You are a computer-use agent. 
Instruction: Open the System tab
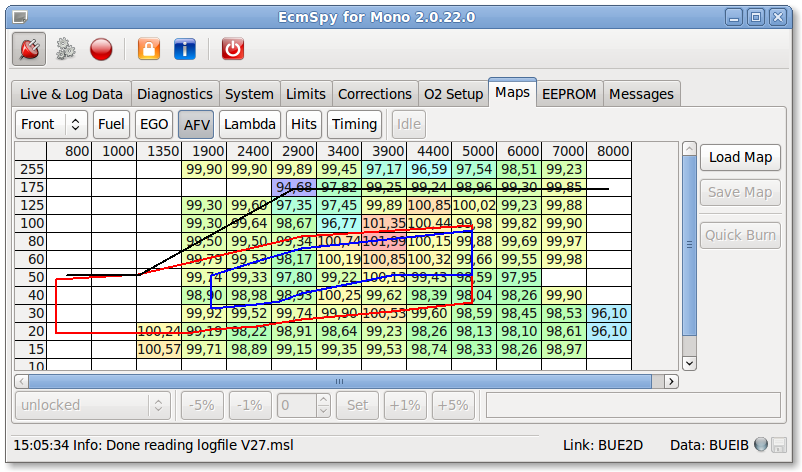click(249, 94)
